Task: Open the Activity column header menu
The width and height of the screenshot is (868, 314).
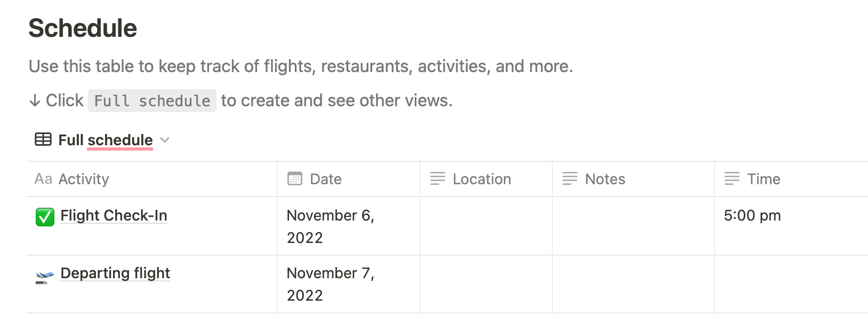Action: point(84,179)
